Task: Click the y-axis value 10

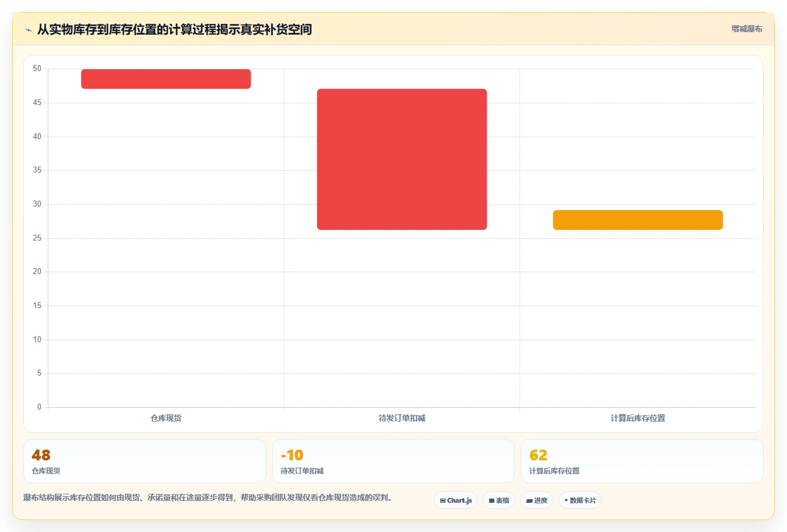Action: tap(37, 340)
